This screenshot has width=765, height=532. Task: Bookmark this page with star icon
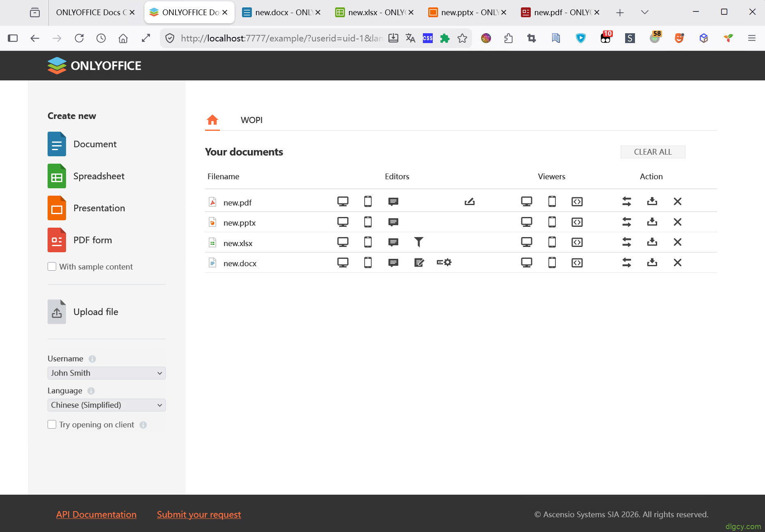coord(462,38)
